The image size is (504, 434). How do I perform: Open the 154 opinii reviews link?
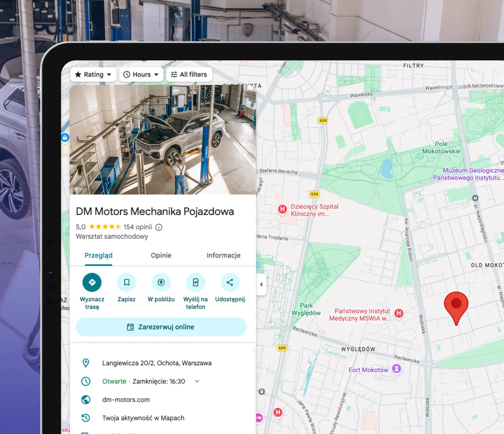pos(138,227)
